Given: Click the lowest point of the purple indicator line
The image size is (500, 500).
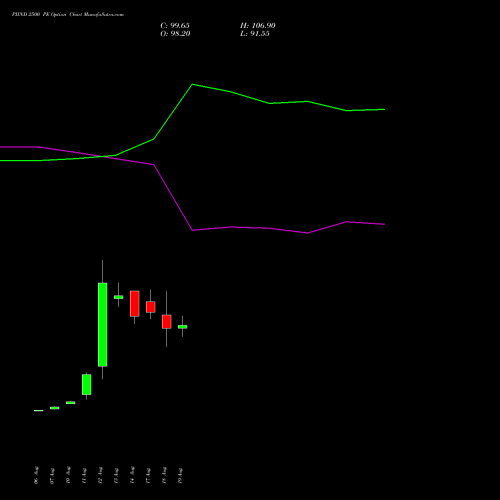Looking at the screenshot, I should pos(307,233).
